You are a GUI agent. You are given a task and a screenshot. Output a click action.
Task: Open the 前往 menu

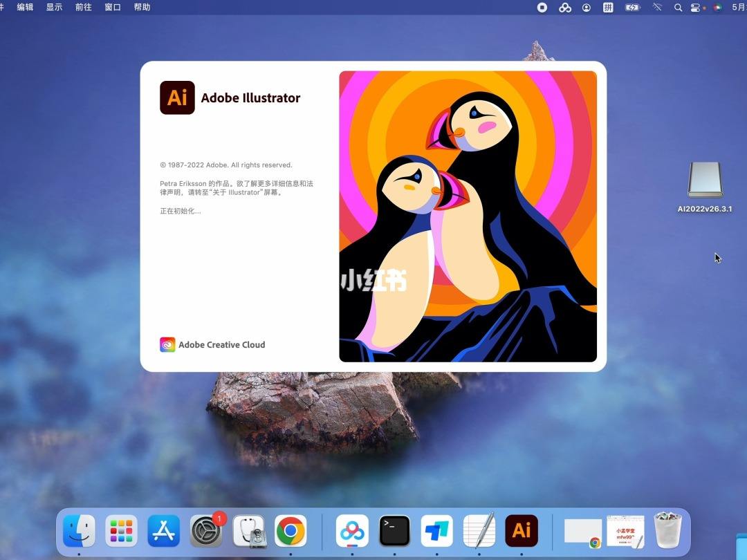tap(84, 7)
